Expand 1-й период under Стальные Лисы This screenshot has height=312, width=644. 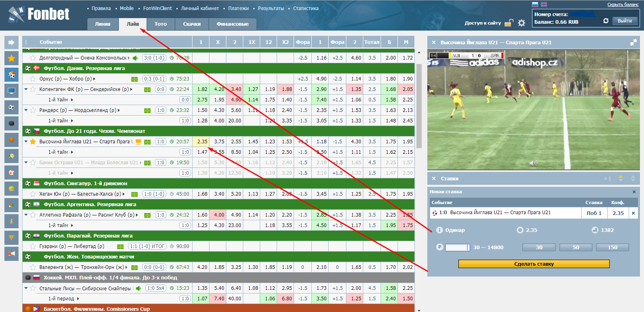[x=78, y=299]
